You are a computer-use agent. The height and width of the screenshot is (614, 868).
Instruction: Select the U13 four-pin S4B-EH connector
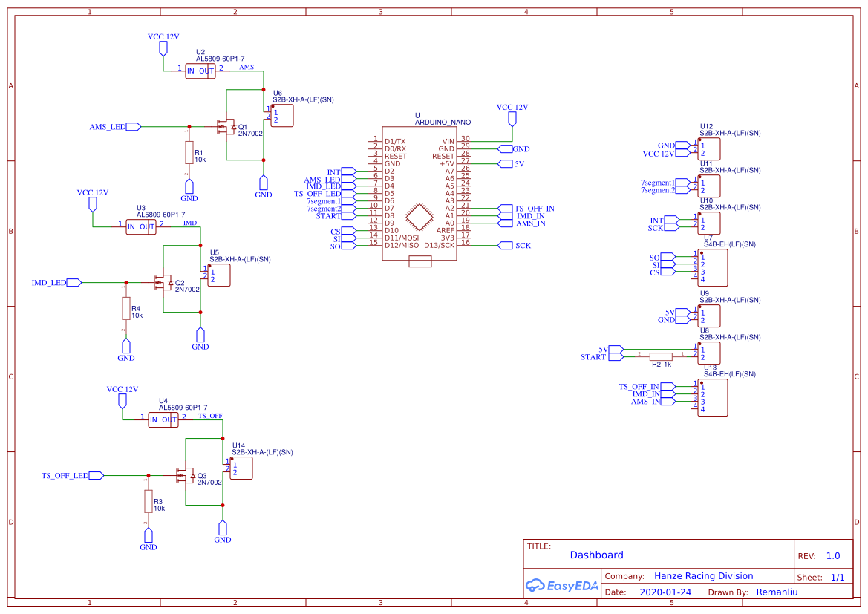click(713, 397)
